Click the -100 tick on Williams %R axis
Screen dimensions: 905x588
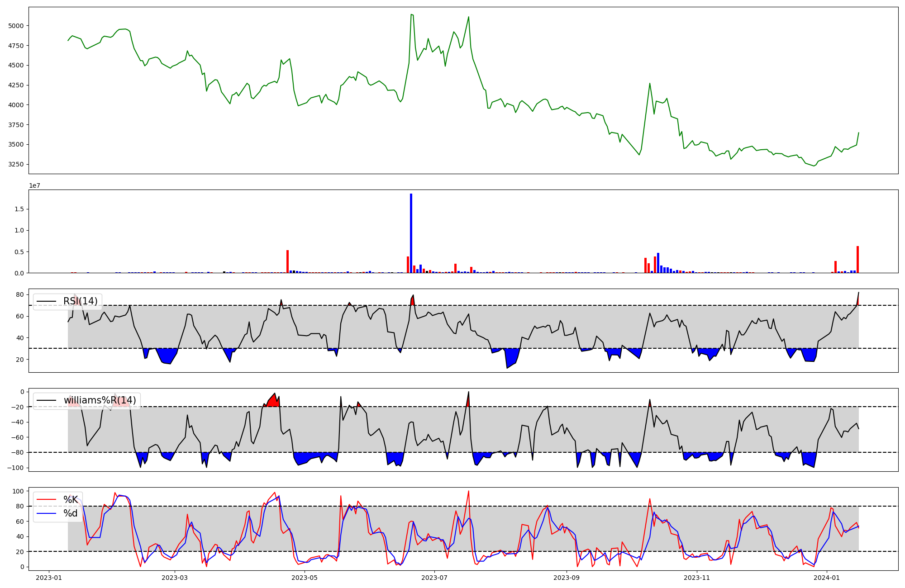[x=16, y=467]
